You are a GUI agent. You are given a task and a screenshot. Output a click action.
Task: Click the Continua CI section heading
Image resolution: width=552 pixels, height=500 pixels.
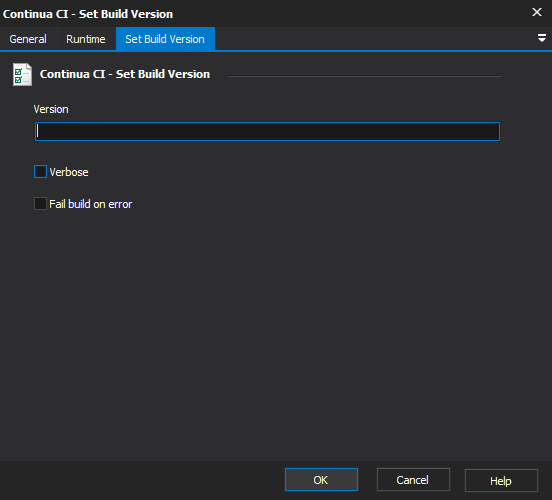125,74
